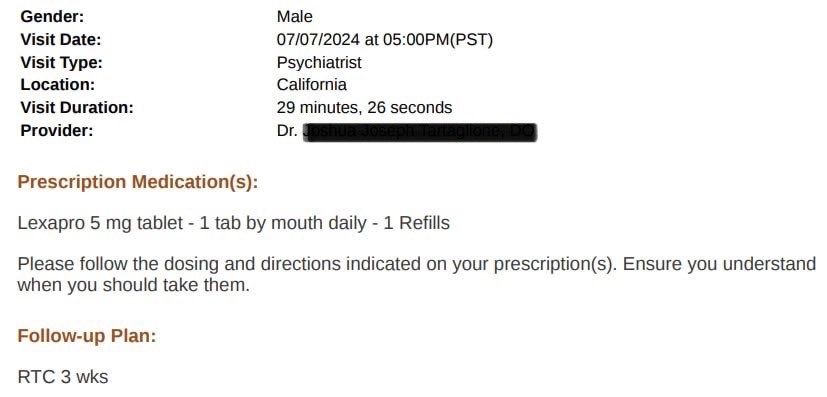
Task: Select the RTC 3 wks text
Action: click(63, 377)
